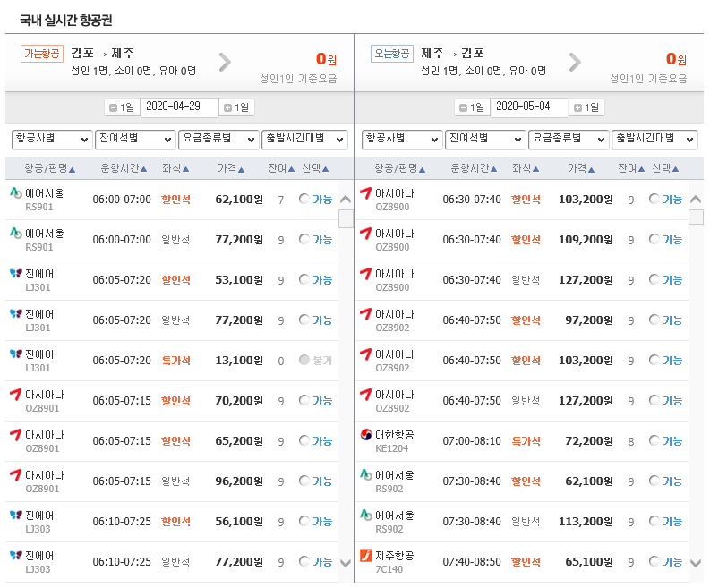Viewport: 710px width, 588px height.
Task: Open departure 잔여석별 remaining seats dropdown
Action: [135, 140]
